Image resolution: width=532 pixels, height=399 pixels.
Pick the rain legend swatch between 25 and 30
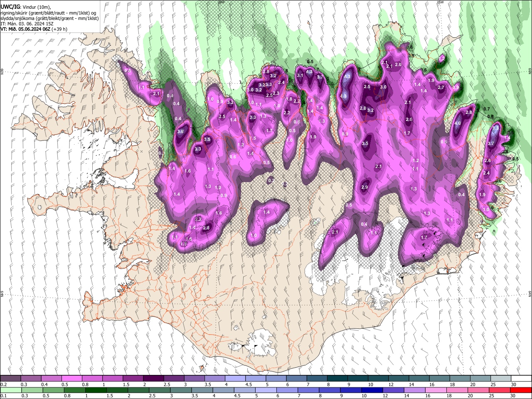[x=499, y=390]
